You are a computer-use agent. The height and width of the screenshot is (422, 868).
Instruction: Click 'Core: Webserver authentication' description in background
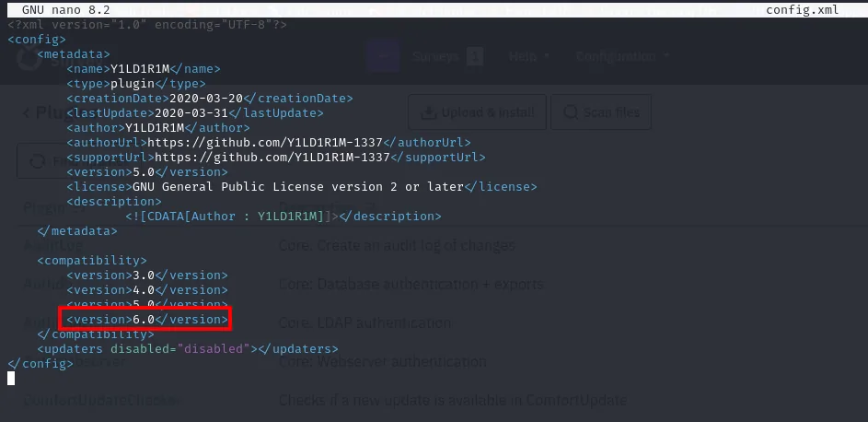[x=383, y=361]
